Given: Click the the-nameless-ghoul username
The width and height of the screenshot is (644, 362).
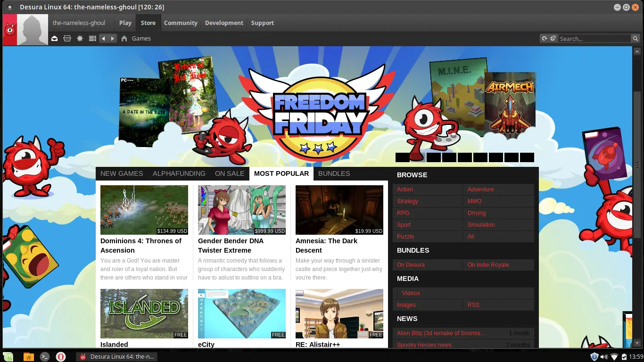Looking at the screenshot, I should point(79,23).
